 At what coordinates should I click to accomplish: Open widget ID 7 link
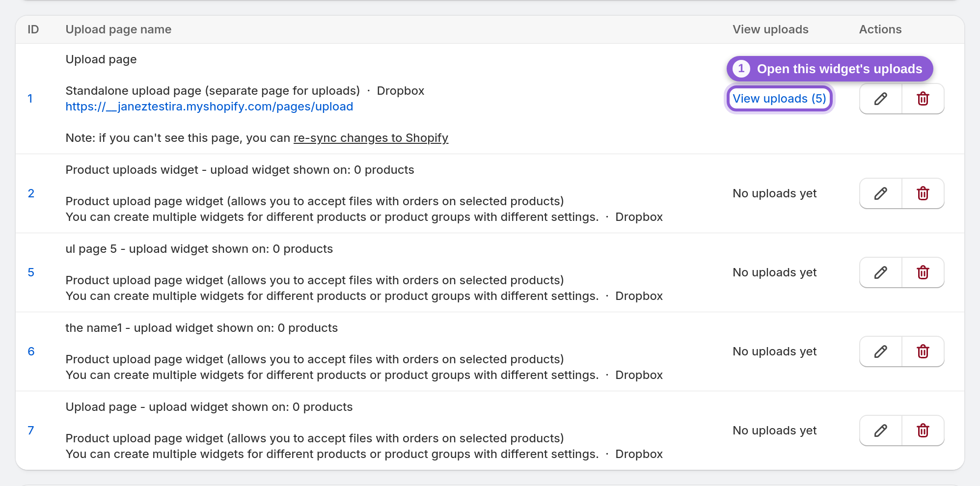coord(31,431)
